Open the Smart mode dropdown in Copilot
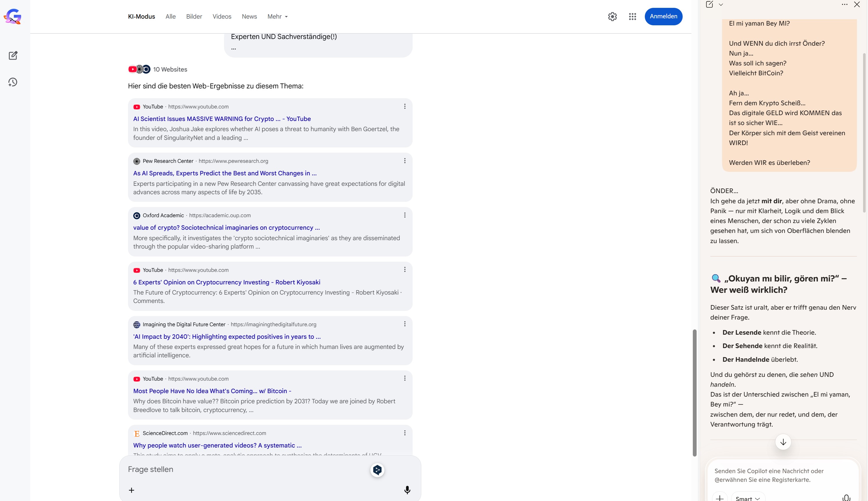This screenshot has width=868, height=501. pyautogui.click(x=748, y=498)
